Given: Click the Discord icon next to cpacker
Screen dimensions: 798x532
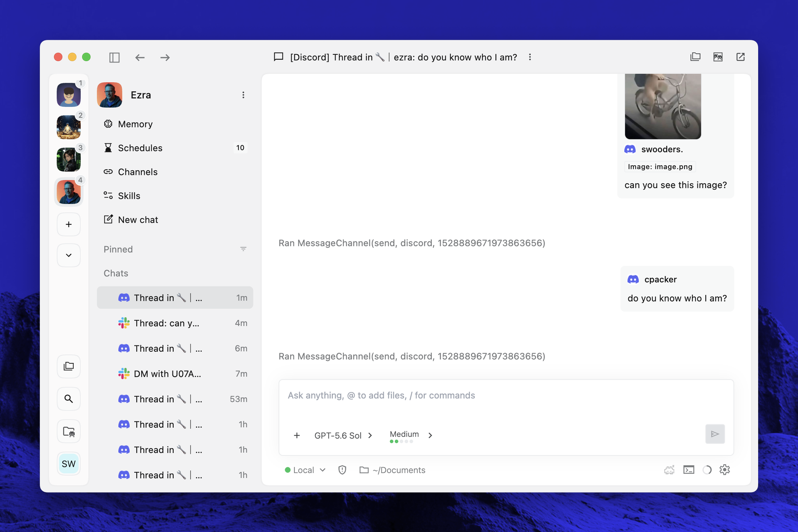Looking at the screenshot, I should point(633,279).
